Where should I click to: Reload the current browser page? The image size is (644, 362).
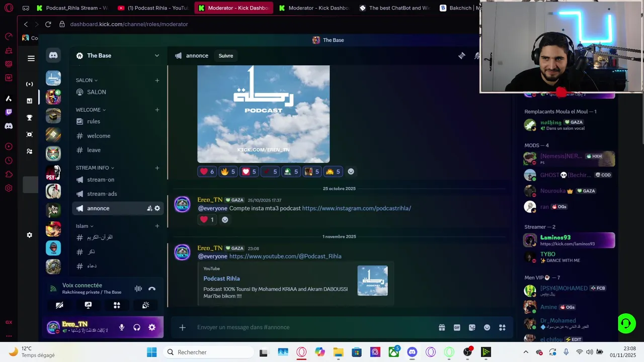[48, 24]
